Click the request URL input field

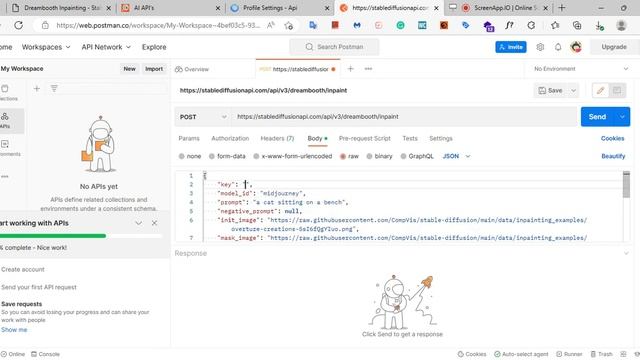(x=404, y=117)
